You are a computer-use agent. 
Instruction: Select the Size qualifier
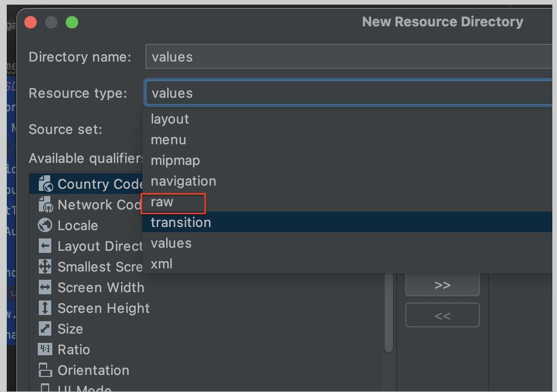point(206,328)
